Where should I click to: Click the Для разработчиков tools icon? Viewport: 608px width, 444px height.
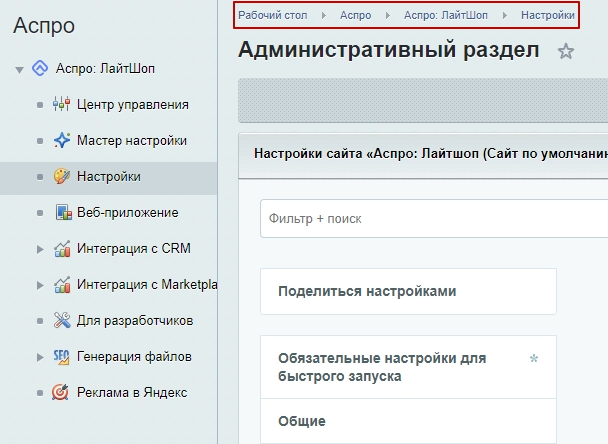62,320
